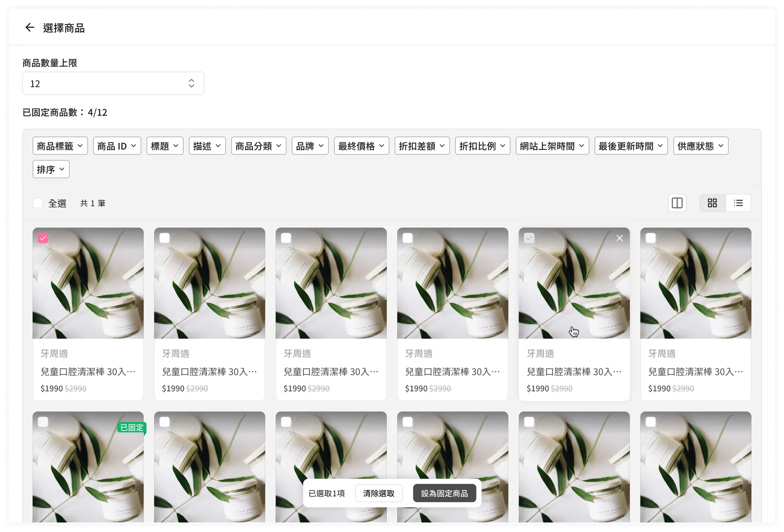Check the 全選 select-all checkbox
784x532 pixels.
[38, 203]
